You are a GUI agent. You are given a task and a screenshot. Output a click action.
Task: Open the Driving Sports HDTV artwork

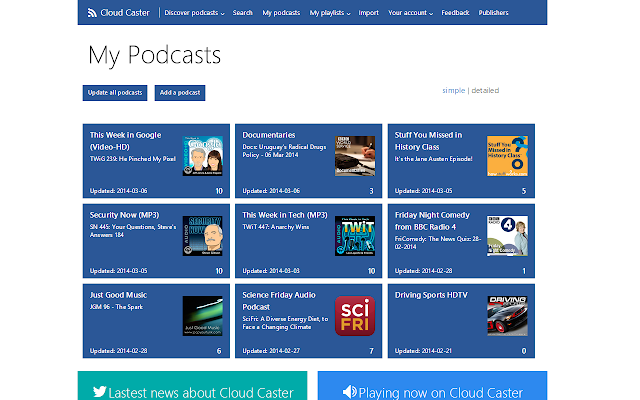(x=506, y=315)
